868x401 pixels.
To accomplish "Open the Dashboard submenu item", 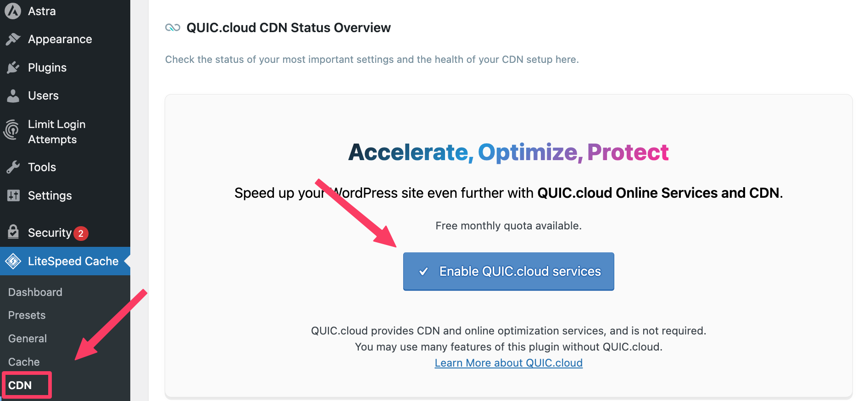I will pos(35,292).
